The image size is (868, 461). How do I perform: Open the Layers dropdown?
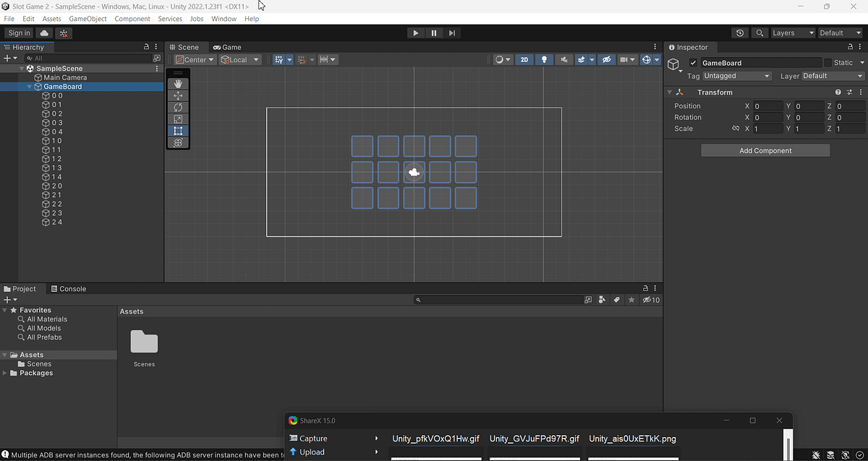point(792,33)
